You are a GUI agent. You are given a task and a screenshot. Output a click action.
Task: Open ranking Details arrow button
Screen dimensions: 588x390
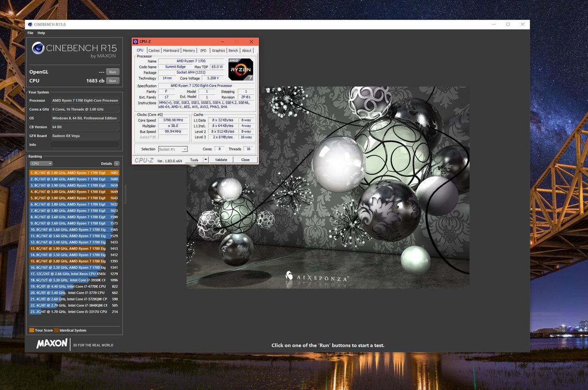[x=117, y=163]
